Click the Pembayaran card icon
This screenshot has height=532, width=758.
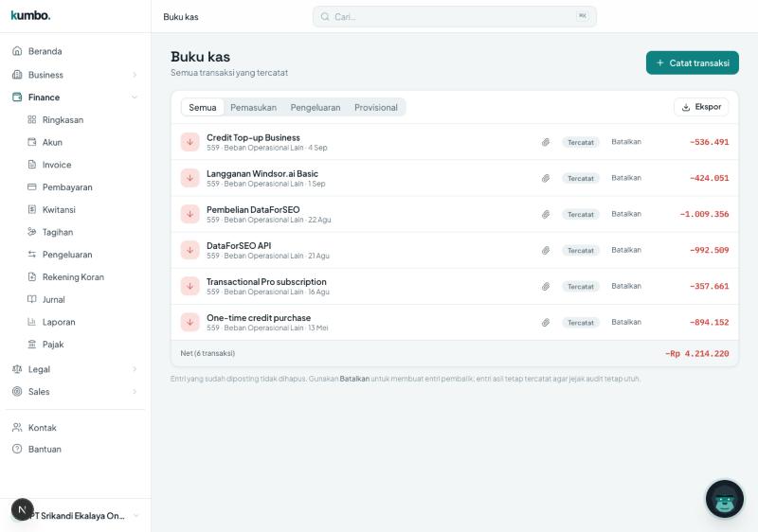point(32,186)
